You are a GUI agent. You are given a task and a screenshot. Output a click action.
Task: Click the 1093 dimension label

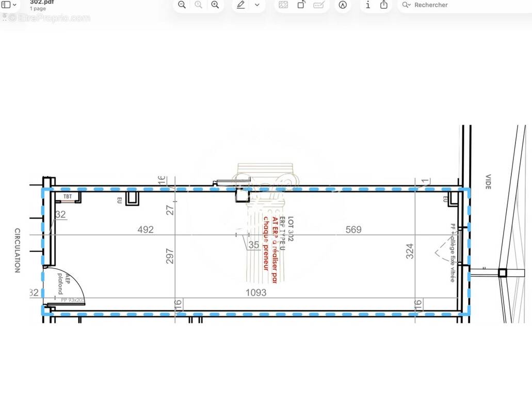(x=255, y=293)
